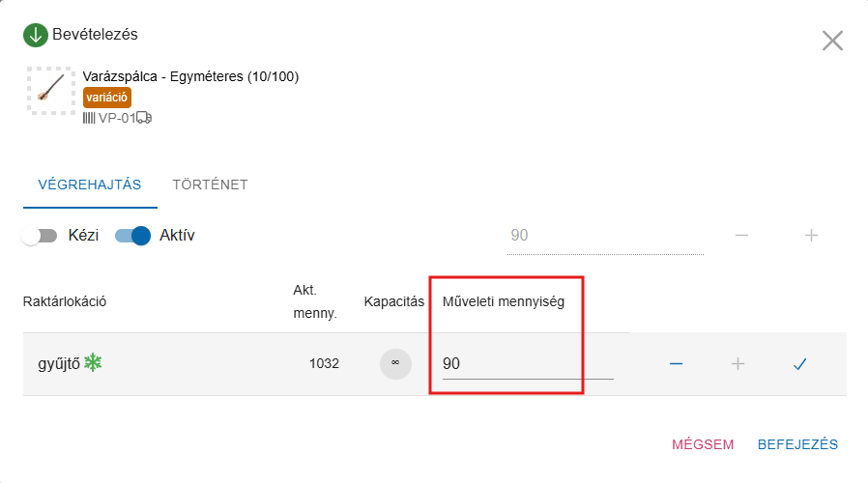Screen dimensions: 868x483
Task: Switch to the VÉGREHAJTÁS tab
Action: point(90,185)
